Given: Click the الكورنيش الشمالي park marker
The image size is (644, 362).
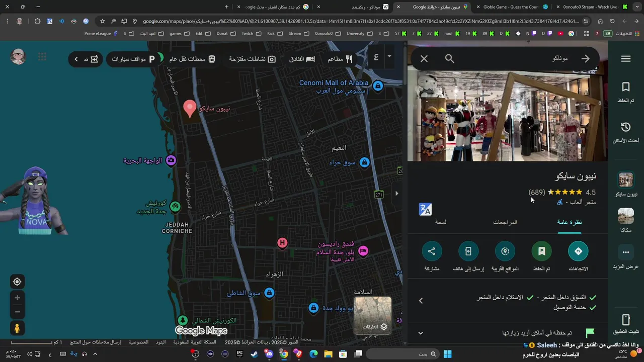Looking at the screenshot, I should click(183, 320).
